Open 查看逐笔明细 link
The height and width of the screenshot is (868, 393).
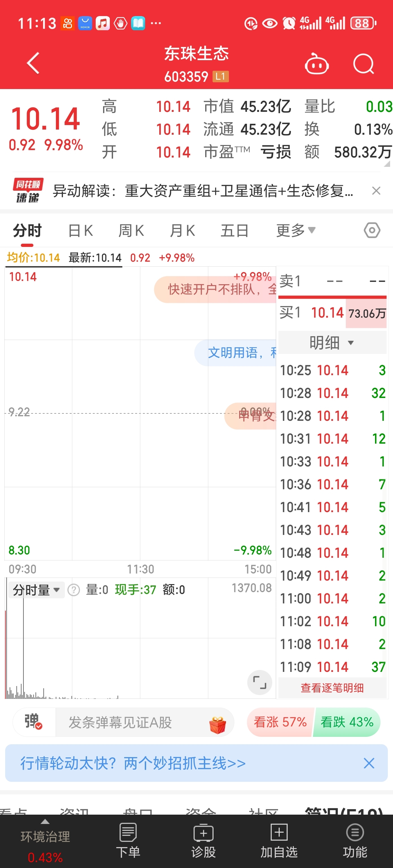332,687
